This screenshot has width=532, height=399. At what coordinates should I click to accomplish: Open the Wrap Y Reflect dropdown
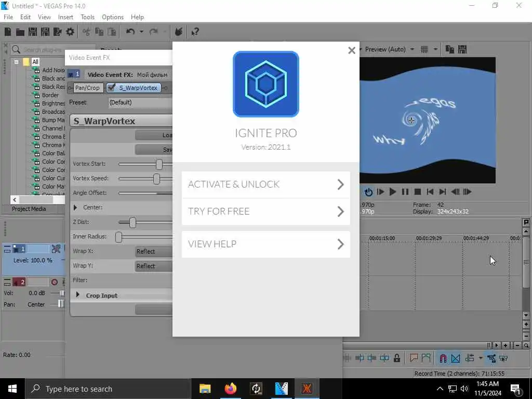[154, 266]
